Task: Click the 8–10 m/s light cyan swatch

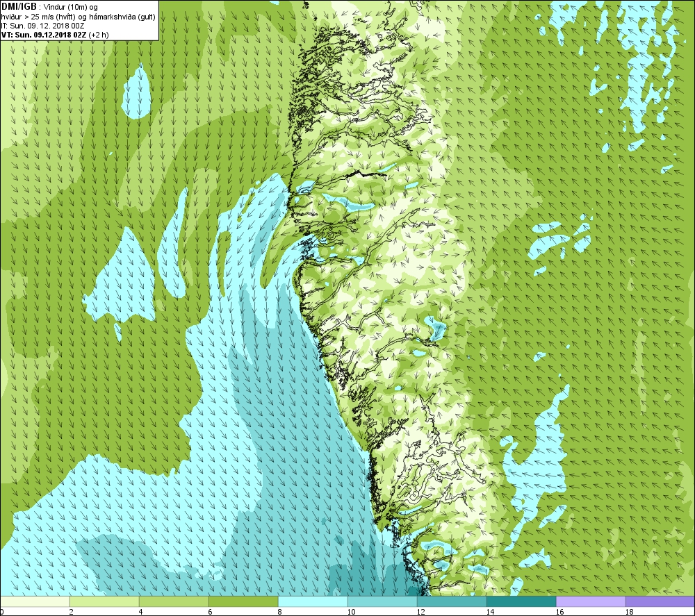Action: 313,601
